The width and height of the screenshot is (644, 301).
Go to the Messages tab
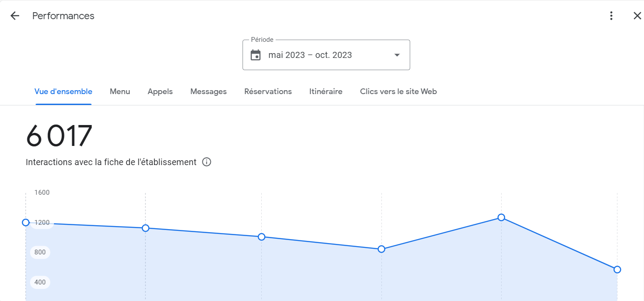(x=209, y=91)
